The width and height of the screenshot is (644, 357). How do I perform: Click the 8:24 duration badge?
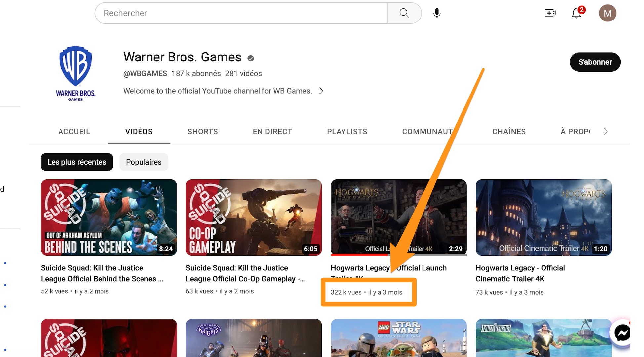[x=166, y=249]
